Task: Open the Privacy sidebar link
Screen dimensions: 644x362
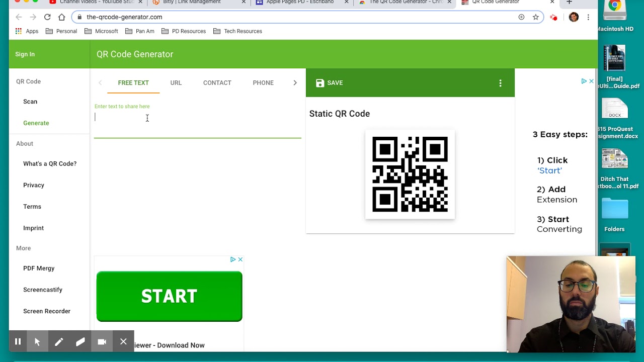Action: click(x=34, y=185)
